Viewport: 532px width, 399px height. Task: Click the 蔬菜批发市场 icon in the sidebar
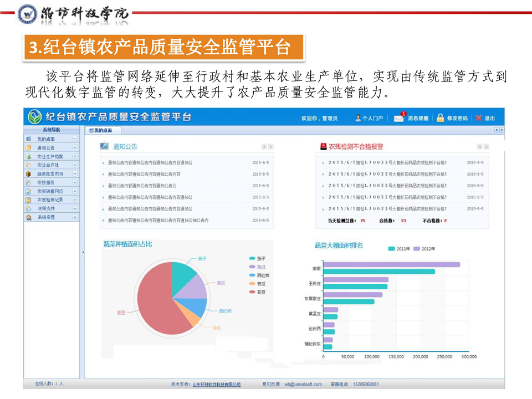28,173
